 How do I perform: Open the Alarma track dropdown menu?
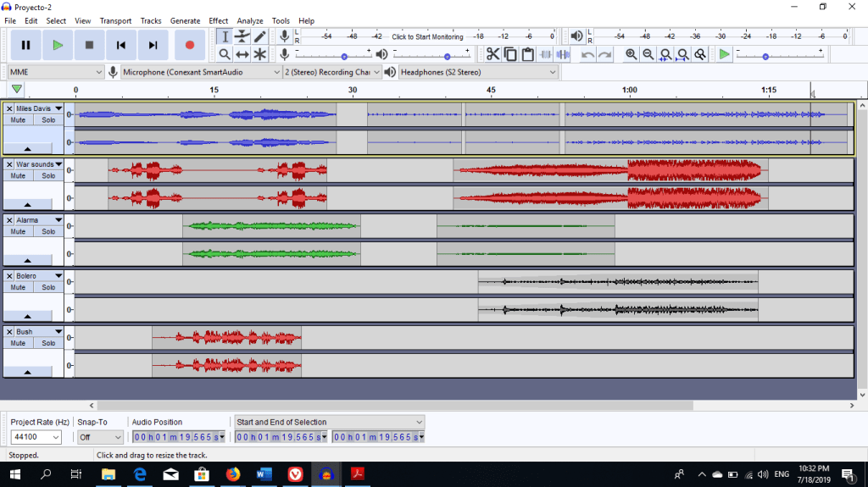click(x=58, y=220)
